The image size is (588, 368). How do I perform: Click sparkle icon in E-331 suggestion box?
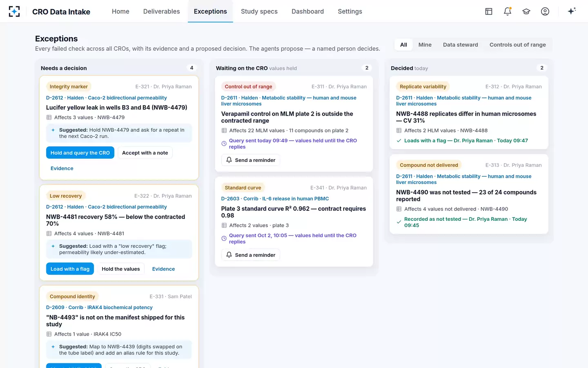point(53,347)
